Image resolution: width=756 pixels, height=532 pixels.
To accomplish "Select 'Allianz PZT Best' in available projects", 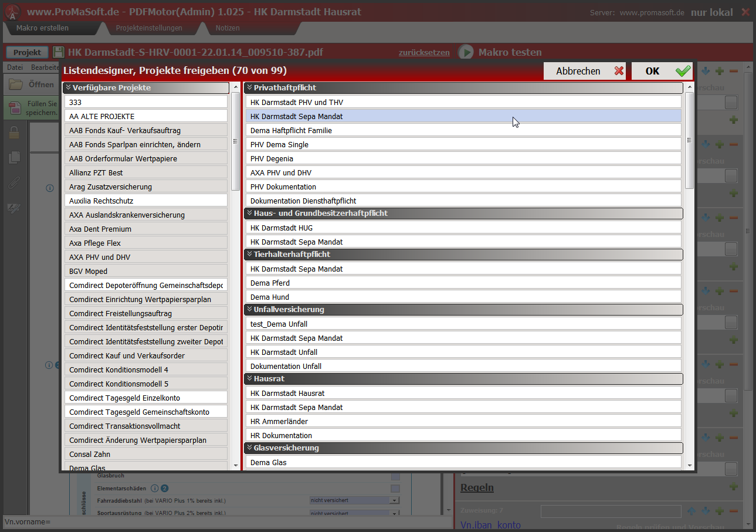I will [146, 172].
